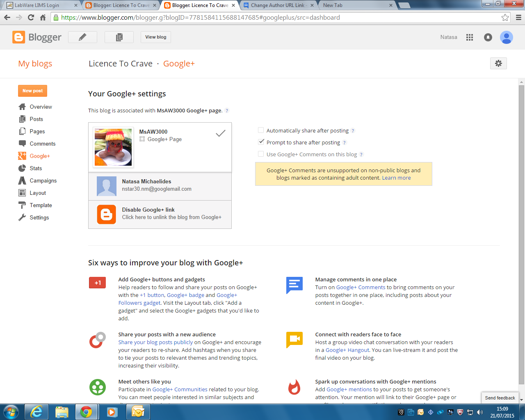525x420 pixels.
Task: Open the Chrome hamburger menu
Action: click(x=518, y=17)
